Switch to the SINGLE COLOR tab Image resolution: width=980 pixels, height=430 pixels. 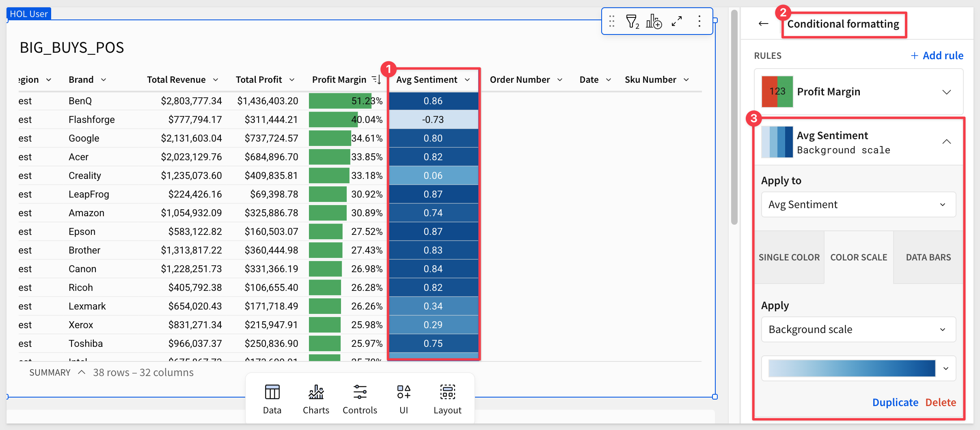pyautogui.click(x=789, y=257)
